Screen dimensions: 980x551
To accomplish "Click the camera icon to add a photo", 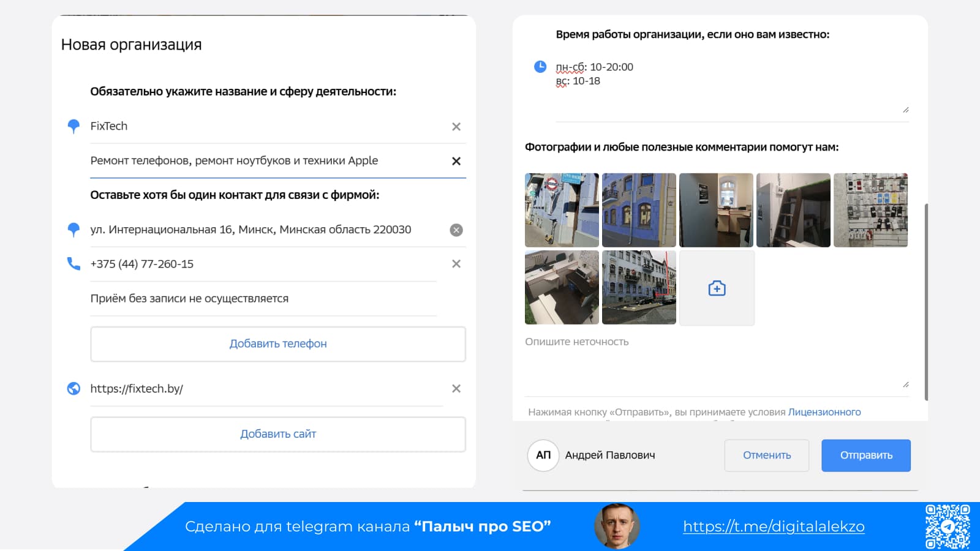I will (717, 288).
